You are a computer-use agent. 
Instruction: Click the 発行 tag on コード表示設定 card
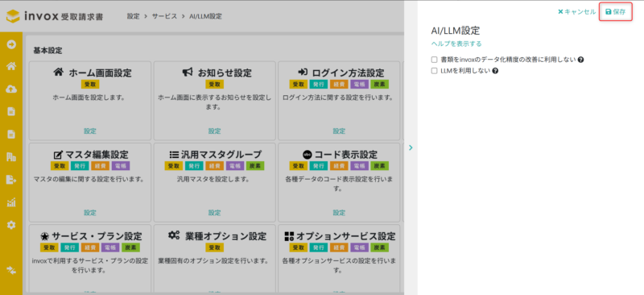tap(319, 166)
